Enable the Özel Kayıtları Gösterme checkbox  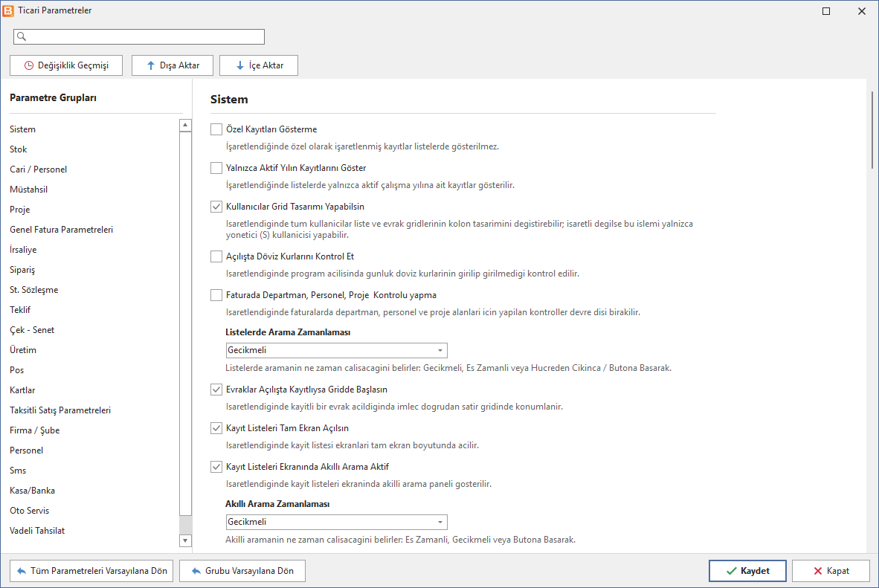tap(216, 129)
